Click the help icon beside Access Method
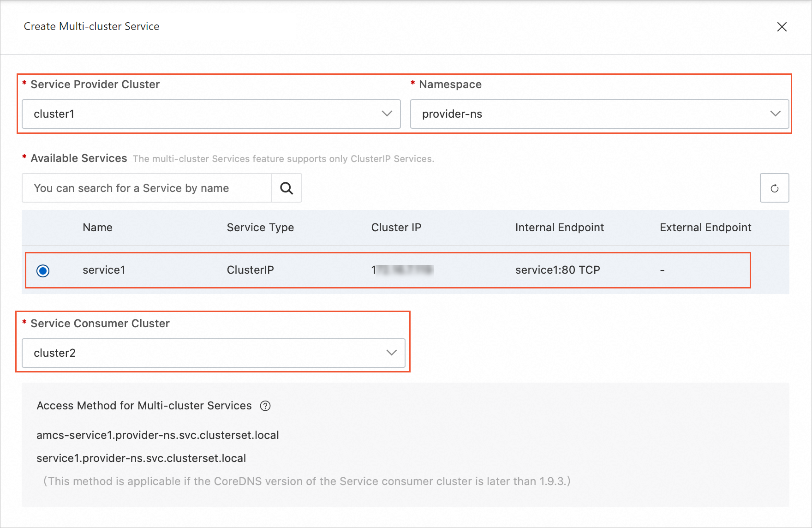The width and height of the screenshot is (812, 528). [265, 406]
